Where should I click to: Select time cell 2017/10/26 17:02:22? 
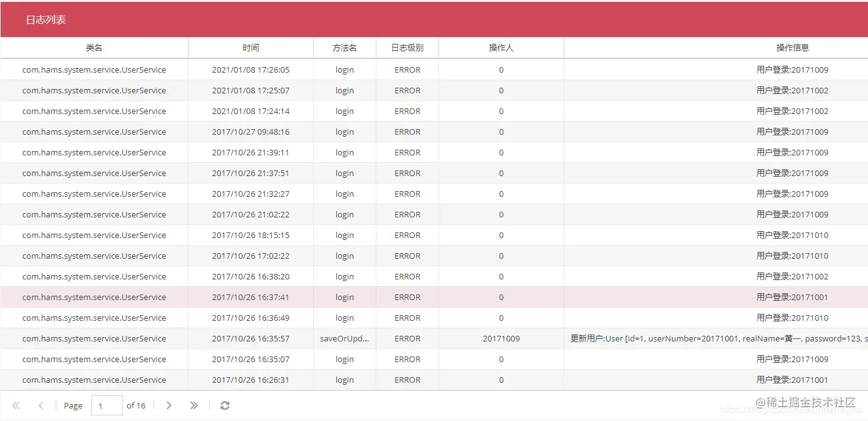[251, 256]
